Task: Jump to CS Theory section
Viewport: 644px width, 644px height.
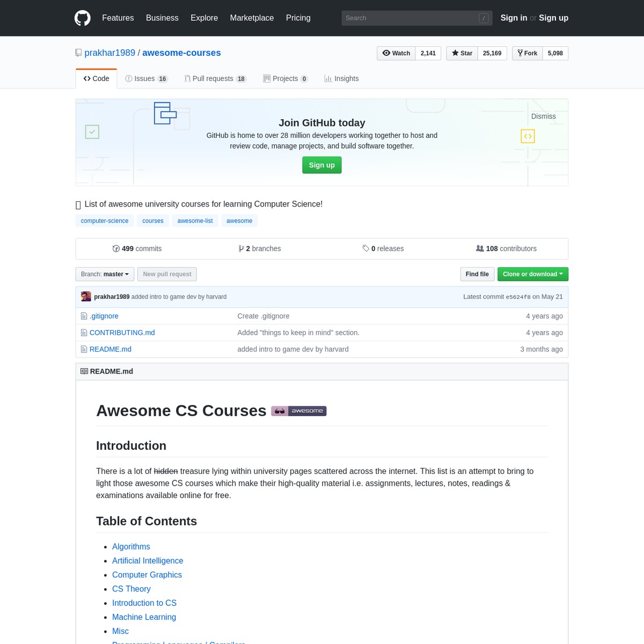Action: (131, 589)
